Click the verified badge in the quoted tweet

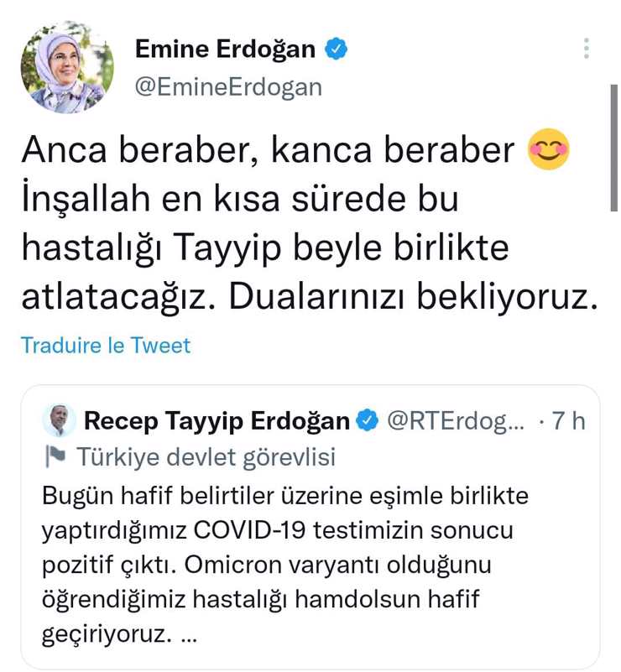click(x=368, y=420)
